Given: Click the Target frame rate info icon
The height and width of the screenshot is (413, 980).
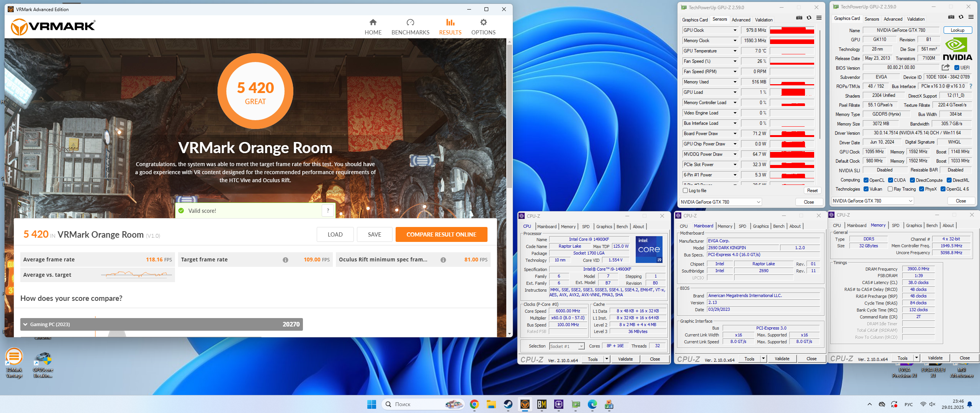Looking at the screenshot, I should (285, 260).
